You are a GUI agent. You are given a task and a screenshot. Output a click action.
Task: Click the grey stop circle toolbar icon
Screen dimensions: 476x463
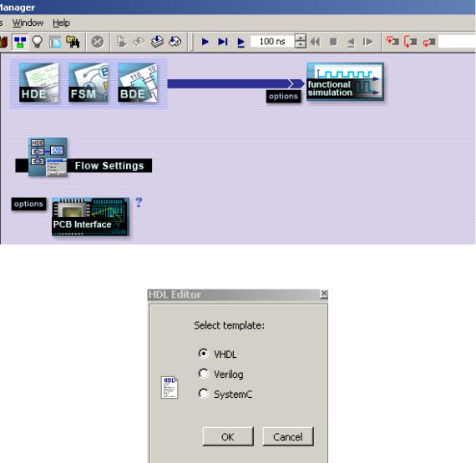(x=98, y=42)
